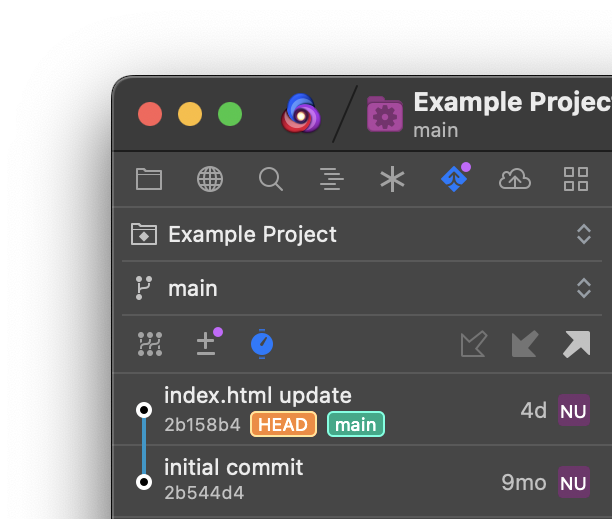Viewport: 612px width, 519px height.
Task: Open the Find magnifying glass sidebar
Action: pyautogui.click(x=270, y=179)
